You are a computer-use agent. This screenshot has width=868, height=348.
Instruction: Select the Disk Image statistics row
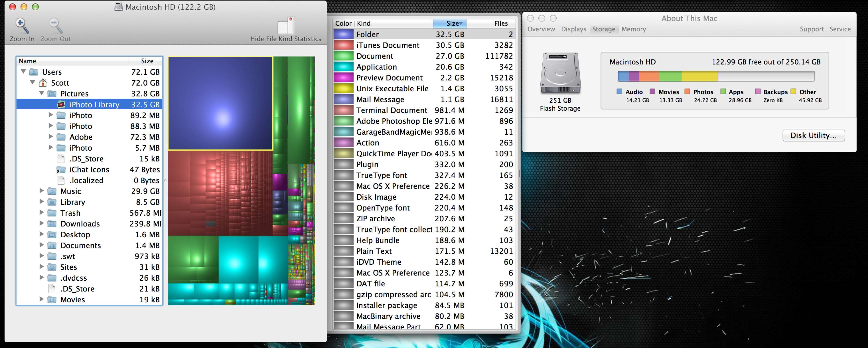coord(425,197)
